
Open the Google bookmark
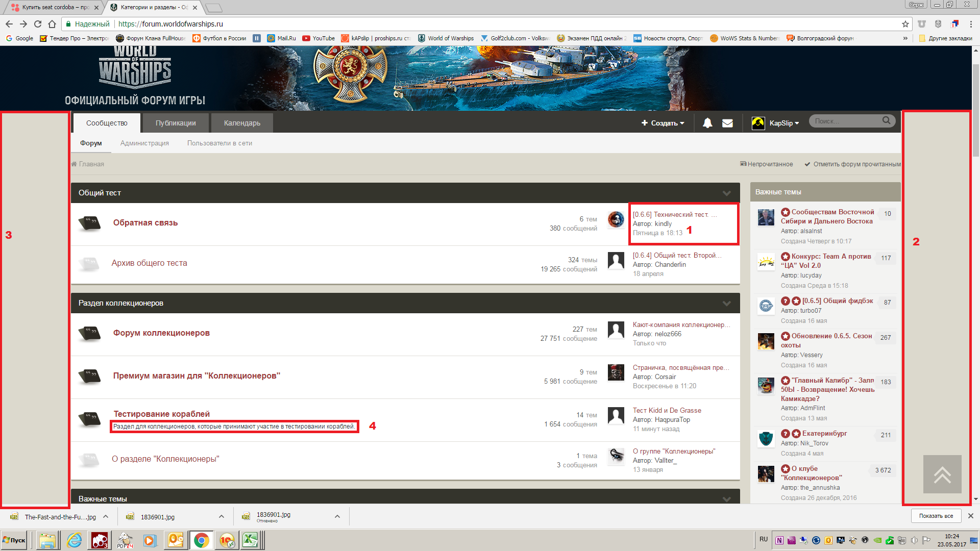19,38
